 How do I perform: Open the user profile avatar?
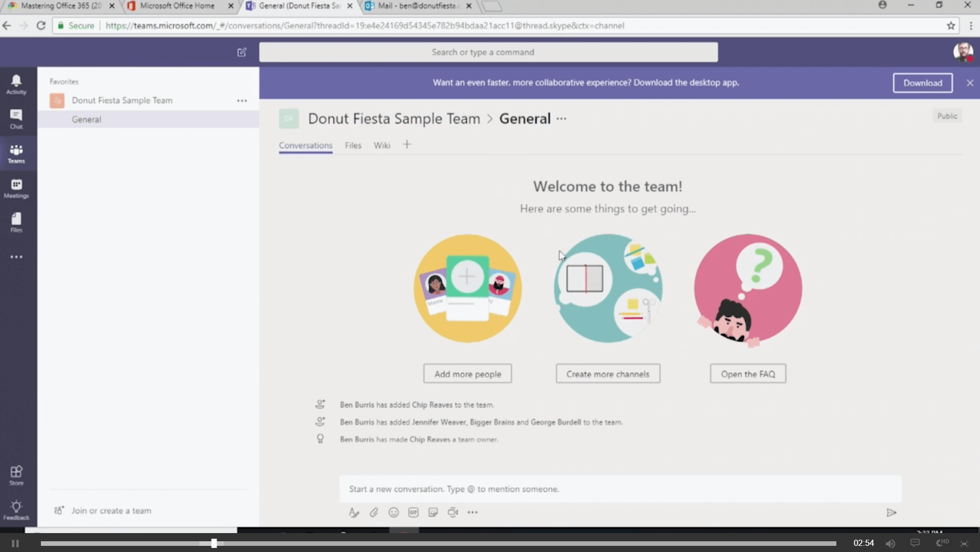point(963,52)
